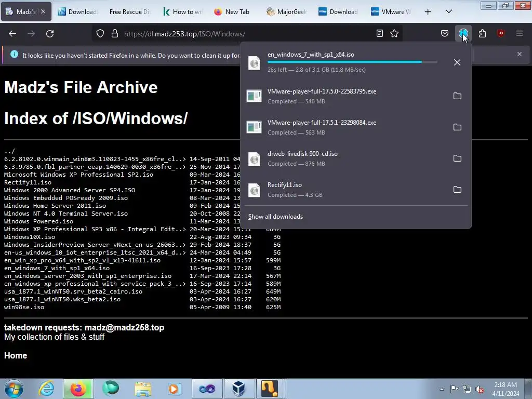532x399 pixels.
Task: Cancel the en_windows_7 ISO download
Action: (457, 62)
